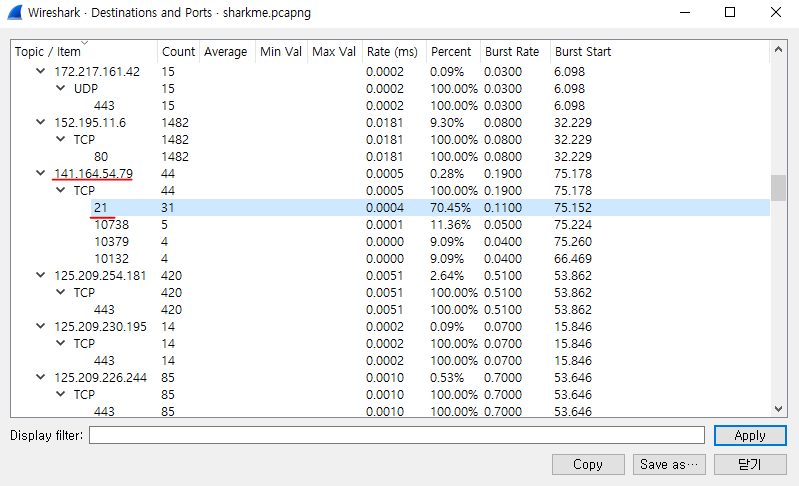Select port 443 under 172.217.161.42 UDP

pos(390,105)
